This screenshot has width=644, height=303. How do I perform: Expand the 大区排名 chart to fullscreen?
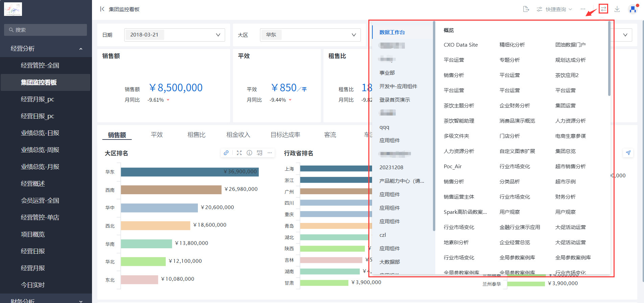[239, 153]
